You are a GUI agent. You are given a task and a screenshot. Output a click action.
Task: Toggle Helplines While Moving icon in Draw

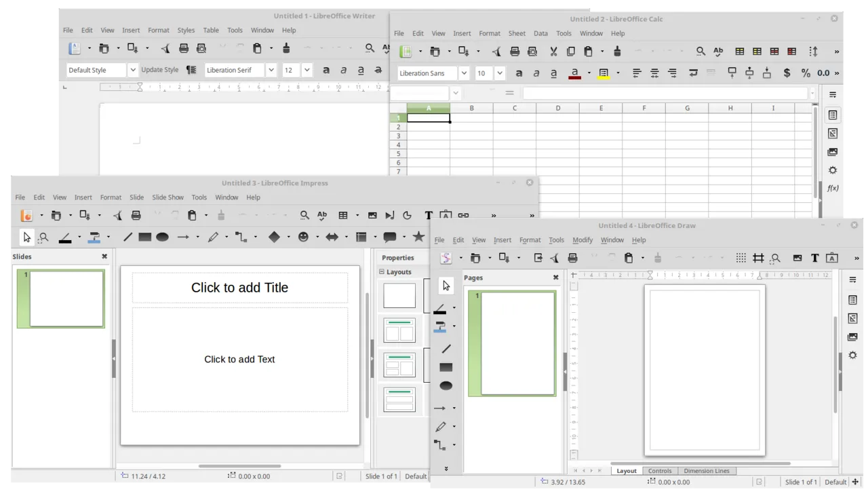[758, 258]
